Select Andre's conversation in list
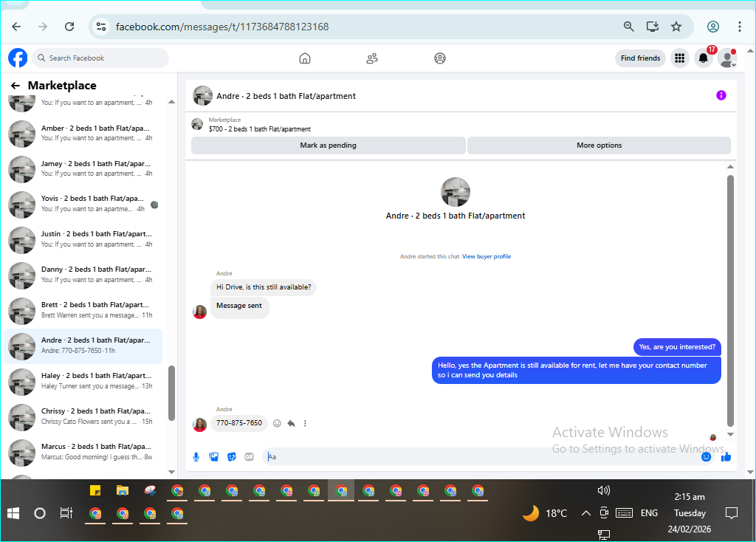Viewport: 756px width, 542px height. click(83, 346)
